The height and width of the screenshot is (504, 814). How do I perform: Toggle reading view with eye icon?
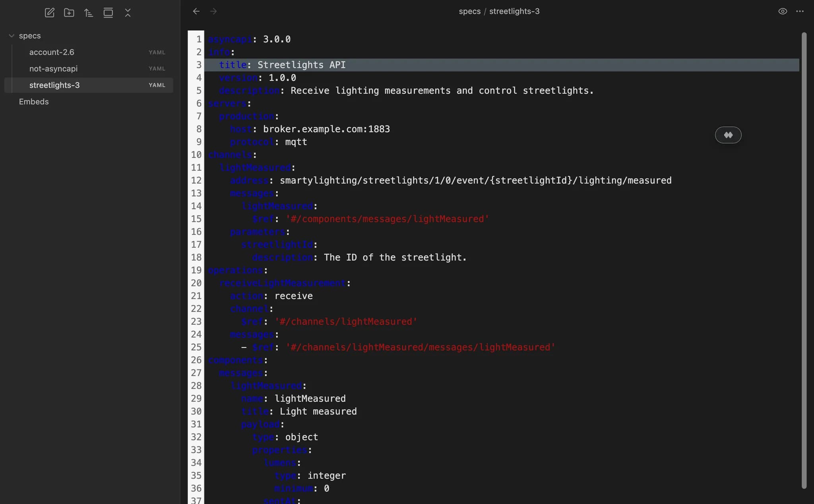point(783,11)
